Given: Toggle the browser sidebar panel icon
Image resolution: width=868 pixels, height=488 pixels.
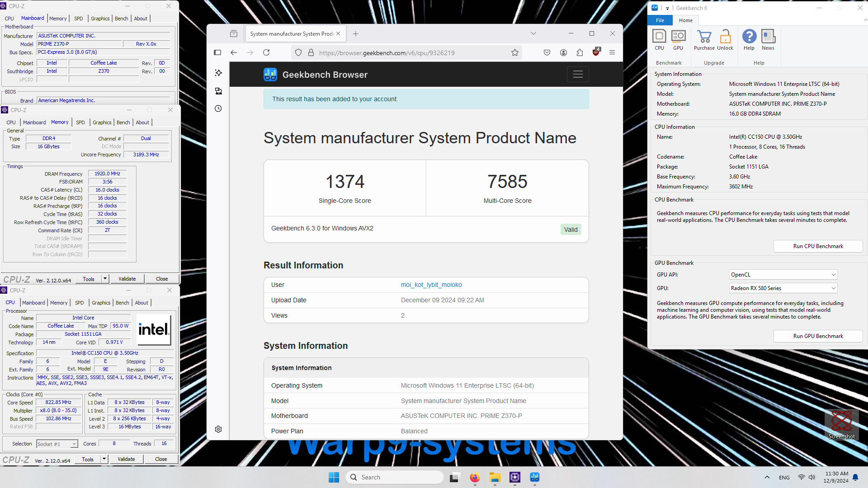Looking at the screenshot, I should (217, 52).
